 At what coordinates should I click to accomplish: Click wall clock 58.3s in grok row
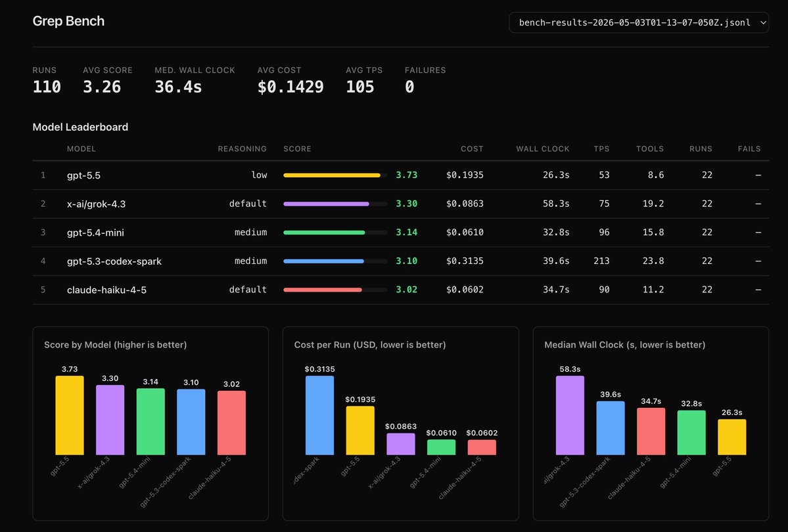click(x=556, y=204)
